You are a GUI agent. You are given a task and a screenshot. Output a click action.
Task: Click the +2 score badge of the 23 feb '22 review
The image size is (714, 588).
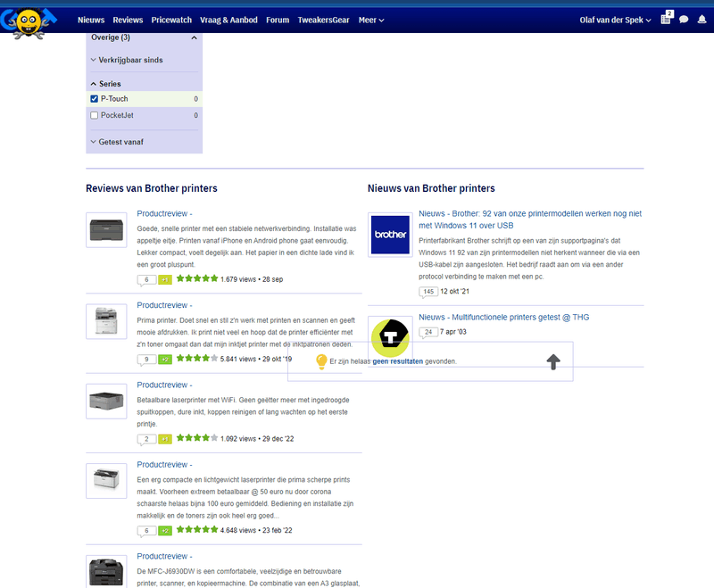tap(165, 530)
